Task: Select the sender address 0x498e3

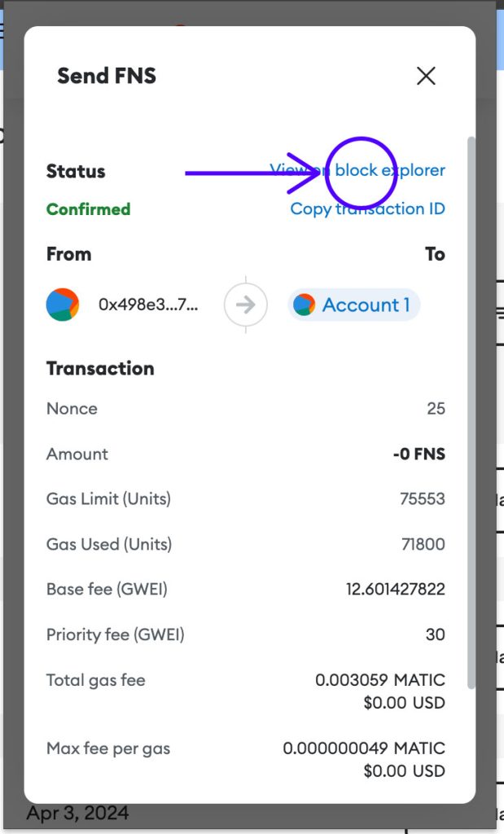Action: (148, 305)
